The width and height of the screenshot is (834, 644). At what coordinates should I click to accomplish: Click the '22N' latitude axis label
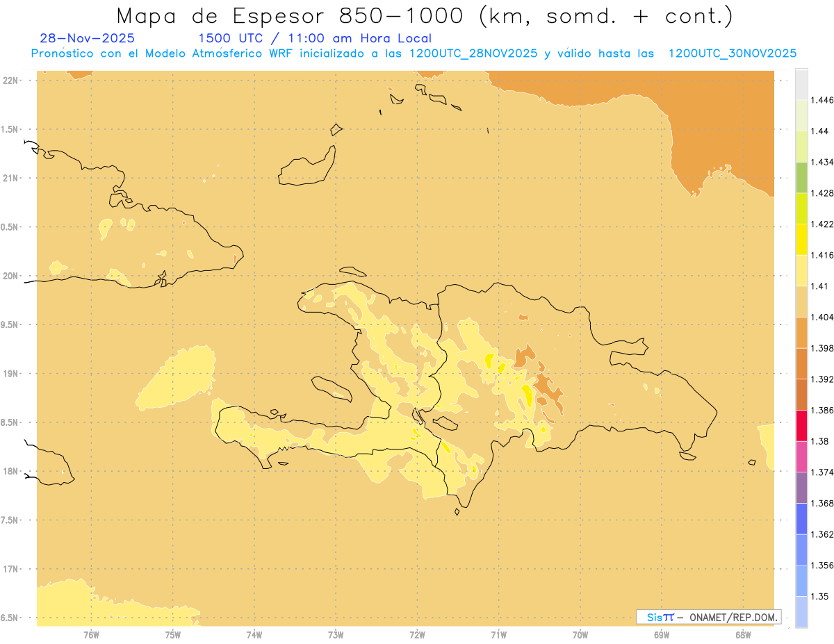tap(10, 80)
